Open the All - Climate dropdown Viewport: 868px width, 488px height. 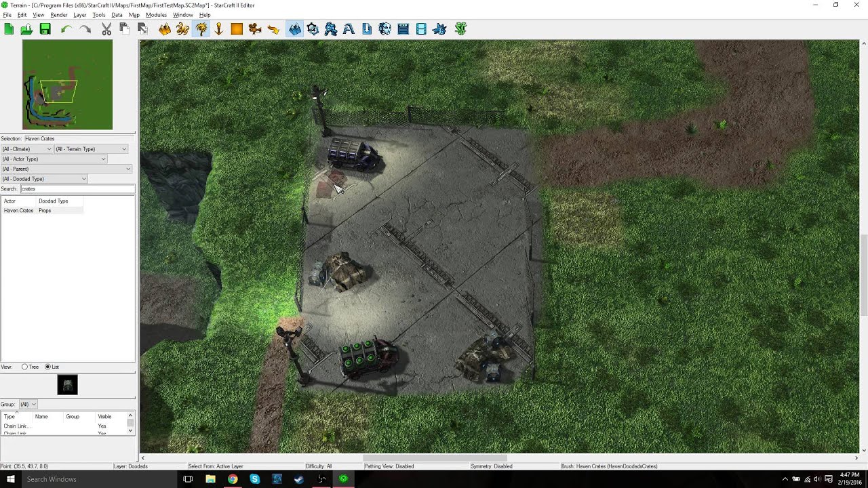(26, 149)
